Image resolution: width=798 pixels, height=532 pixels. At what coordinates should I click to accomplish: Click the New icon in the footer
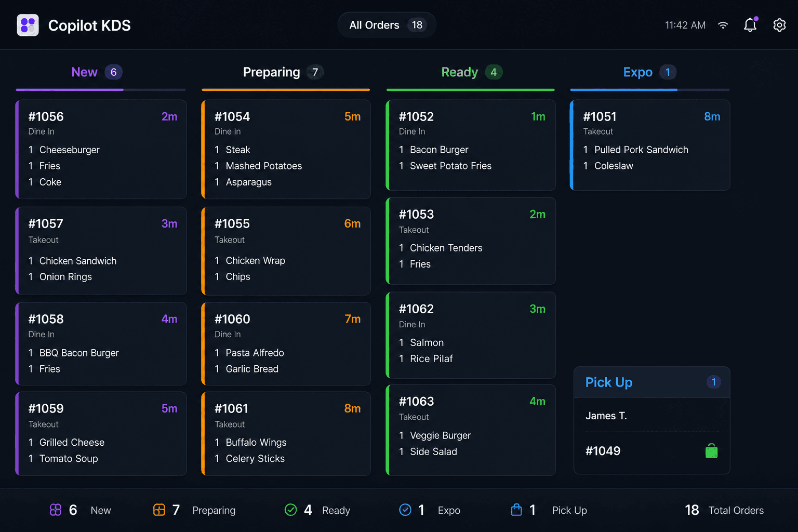[56, 510]
